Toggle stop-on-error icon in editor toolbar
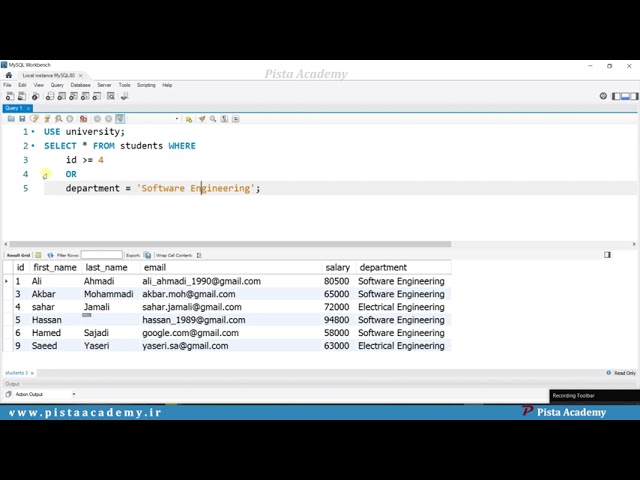 tap(83, 119)
